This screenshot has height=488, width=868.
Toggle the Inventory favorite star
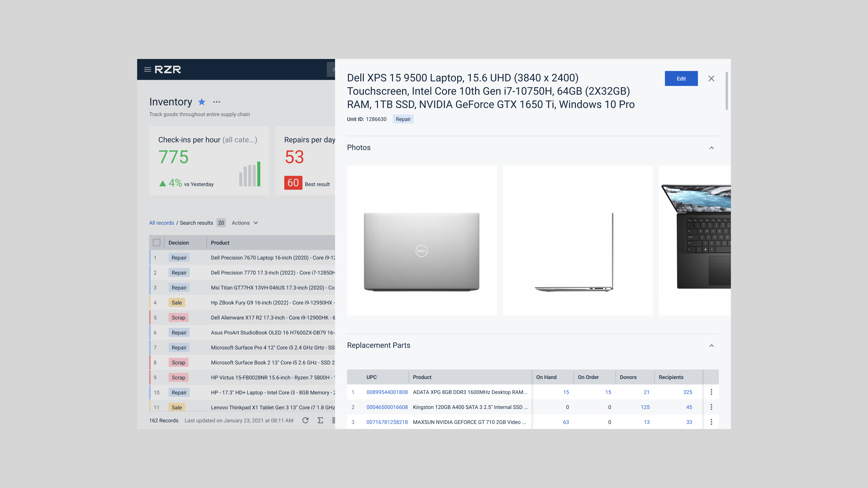pyautogui.click(x=201, y=102)
